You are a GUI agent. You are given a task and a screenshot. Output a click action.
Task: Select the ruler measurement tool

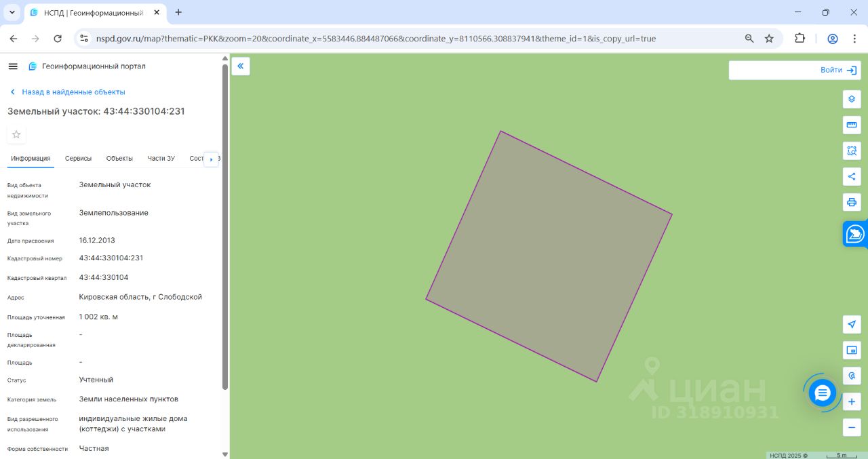click(852, 125)
